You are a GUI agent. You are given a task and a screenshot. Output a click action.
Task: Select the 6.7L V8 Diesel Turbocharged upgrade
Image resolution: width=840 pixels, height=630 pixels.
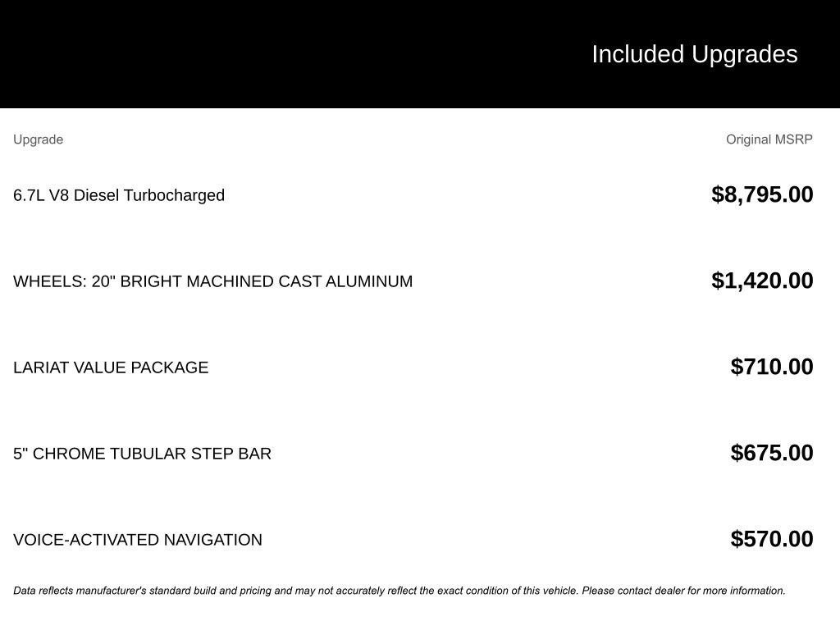click(x=119, y=195)
